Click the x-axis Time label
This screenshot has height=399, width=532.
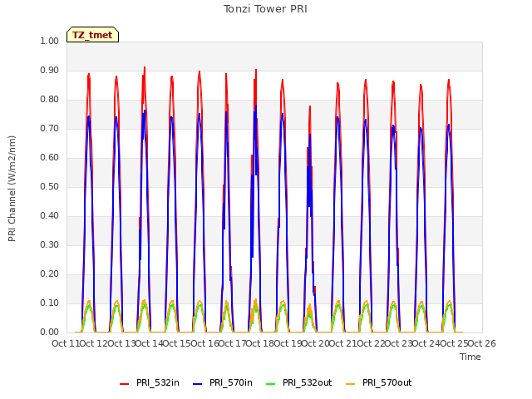(x=470, y=357)
